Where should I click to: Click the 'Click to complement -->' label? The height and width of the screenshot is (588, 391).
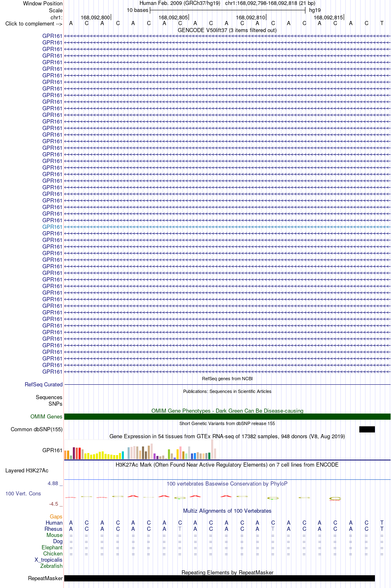(34, 23)
